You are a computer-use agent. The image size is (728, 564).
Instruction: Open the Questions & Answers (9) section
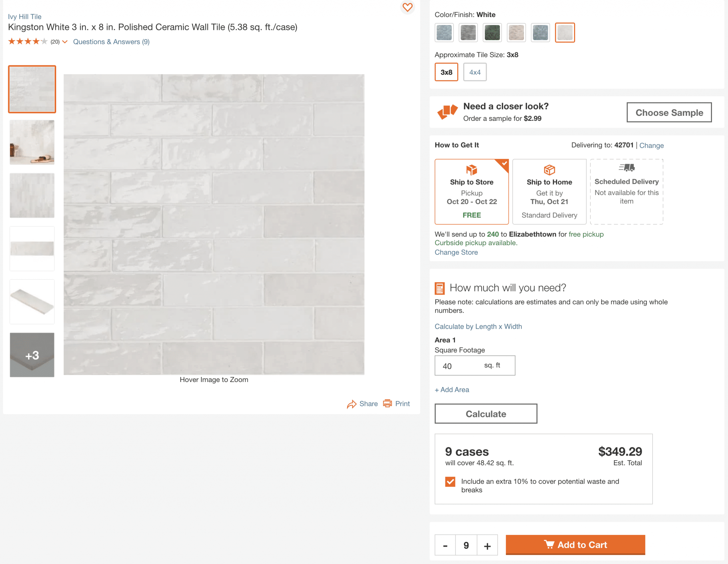coord(111,42)
